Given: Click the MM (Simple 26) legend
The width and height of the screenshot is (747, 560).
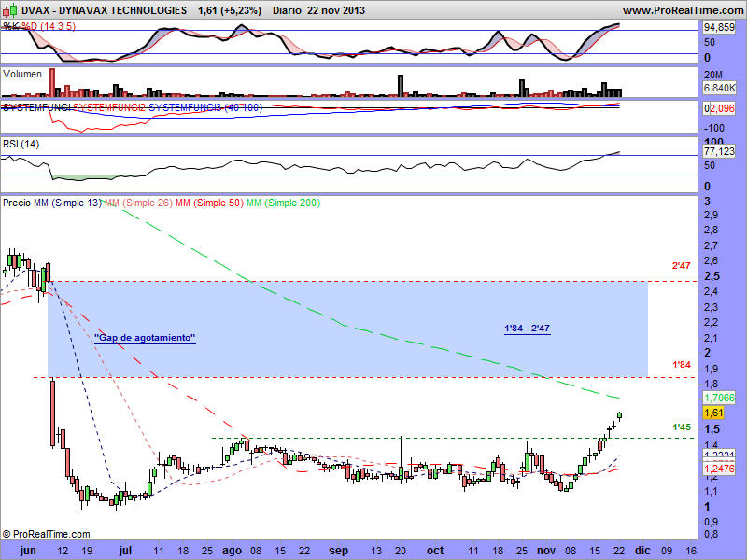Looking at the screenshot, I should [x=138, y=203].
